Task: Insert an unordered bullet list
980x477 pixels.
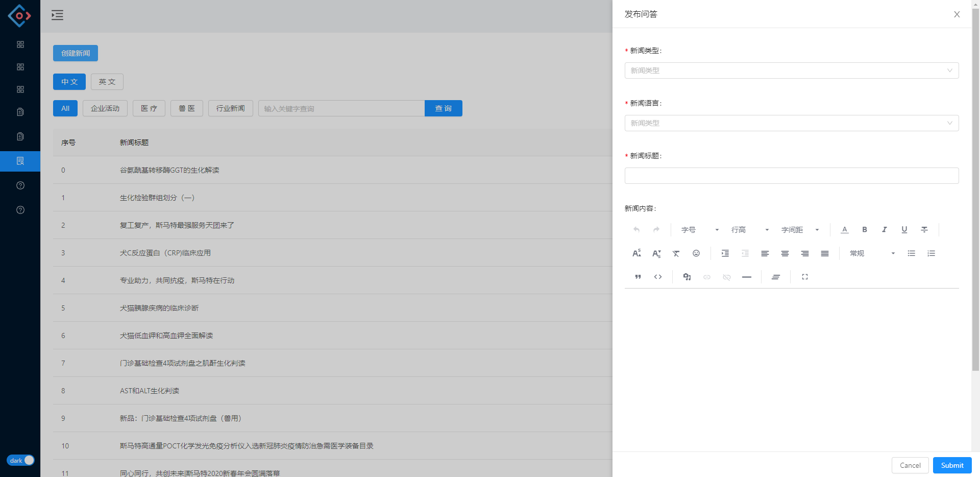Action: click(x=912, y=253)
